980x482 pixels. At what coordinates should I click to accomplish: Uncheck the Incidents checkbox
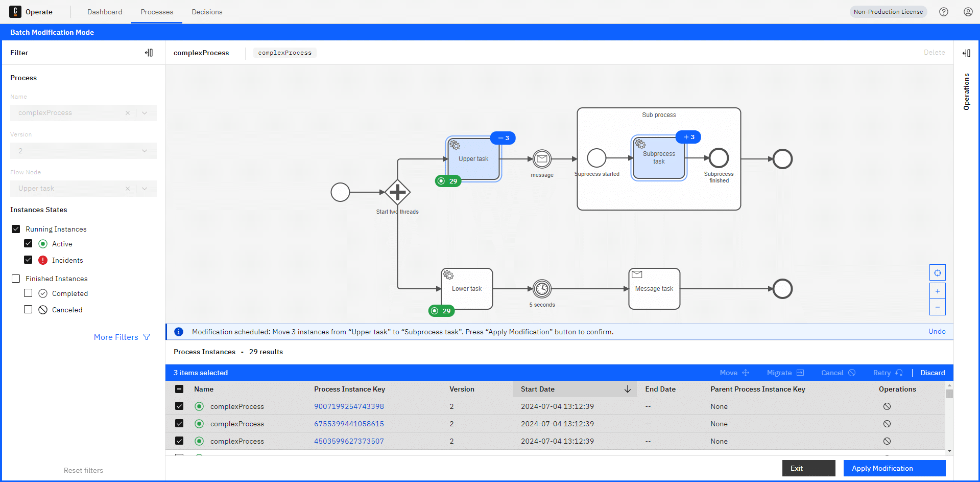click(28, 260)
